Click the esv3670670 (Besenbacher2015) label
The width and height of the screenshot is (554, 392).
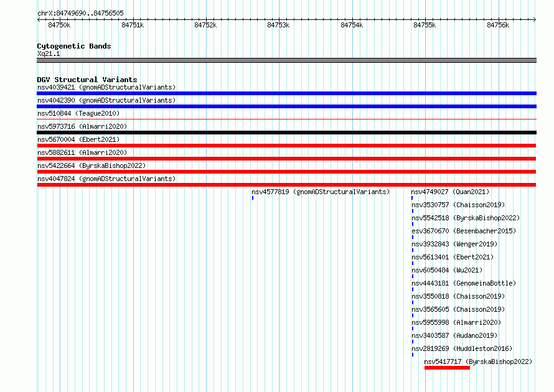click(x=464, y=231)
